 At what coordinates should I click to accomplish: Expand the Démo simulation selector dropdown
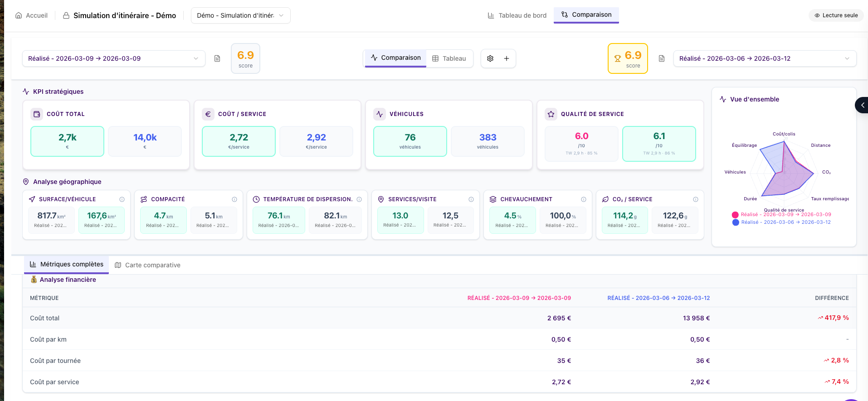(x=240, y=15)
